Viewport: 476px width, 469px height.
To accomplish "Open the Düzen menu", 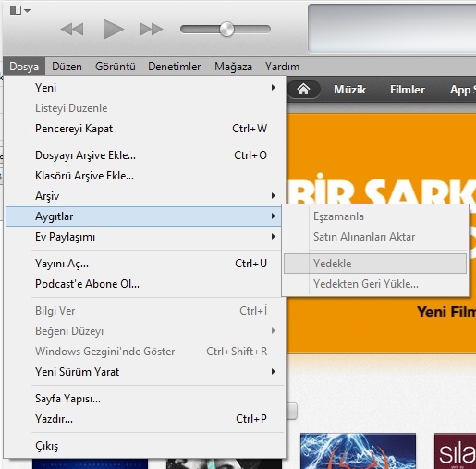I will 67,67.
